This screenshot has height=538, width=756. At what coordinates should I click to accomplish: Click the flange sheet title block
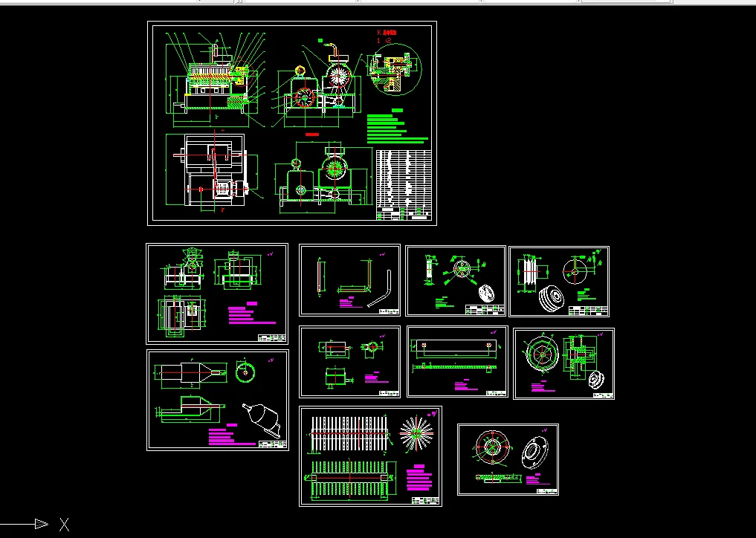coord(485,309)
